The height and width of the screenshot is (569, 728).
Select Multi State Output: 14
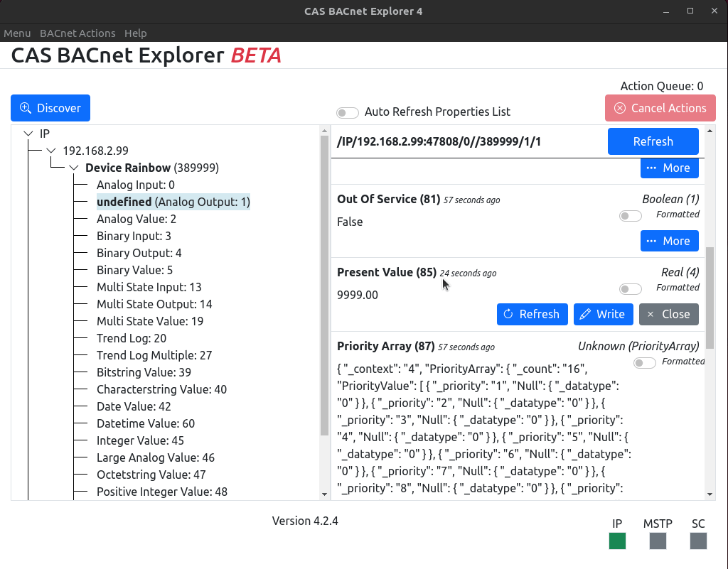pyautogui.click(x=154, y=304)
